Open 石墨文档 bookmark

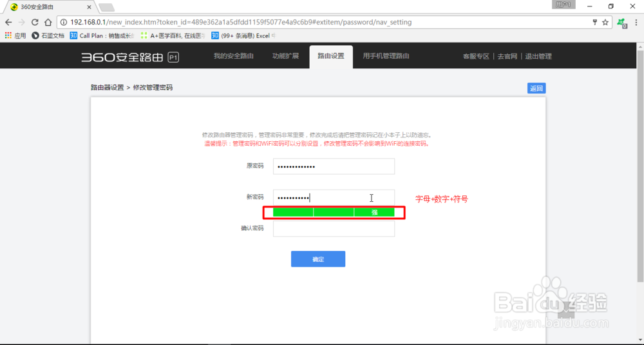[48, 35]
